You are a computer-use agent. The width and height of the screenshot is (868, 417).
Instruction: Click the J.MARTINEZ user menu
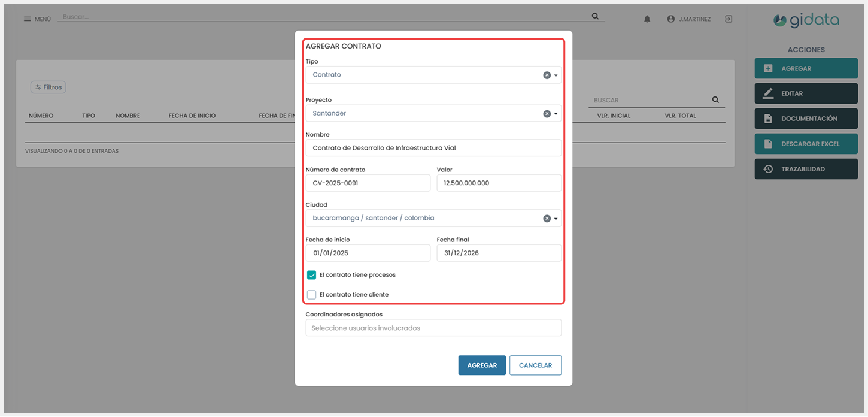pos(689,19)
